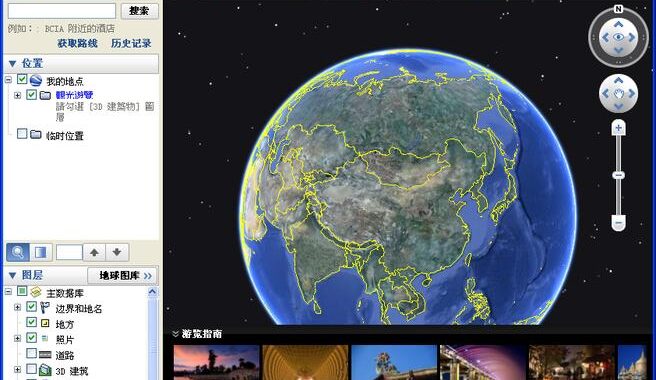Open the 获取路线 directions tab
The image size is (656, 380).
77,43
